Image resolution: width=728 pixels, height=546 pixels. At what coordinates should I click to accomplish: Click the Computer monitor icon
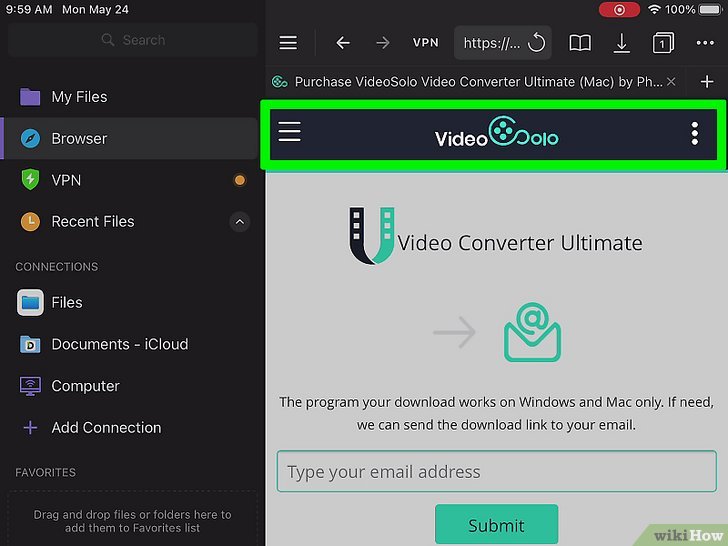(x=30, y=386)
